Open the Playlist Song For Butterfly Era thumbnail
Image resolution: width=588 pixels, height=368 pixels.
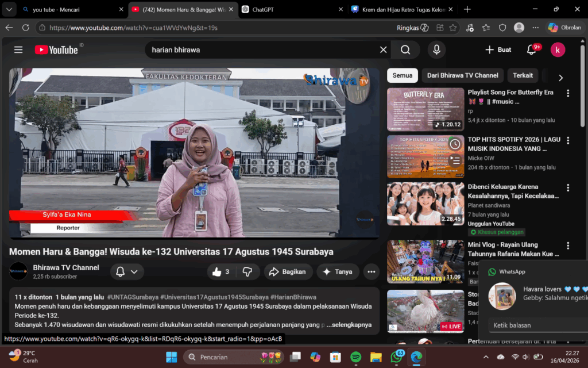click(425, 109)
